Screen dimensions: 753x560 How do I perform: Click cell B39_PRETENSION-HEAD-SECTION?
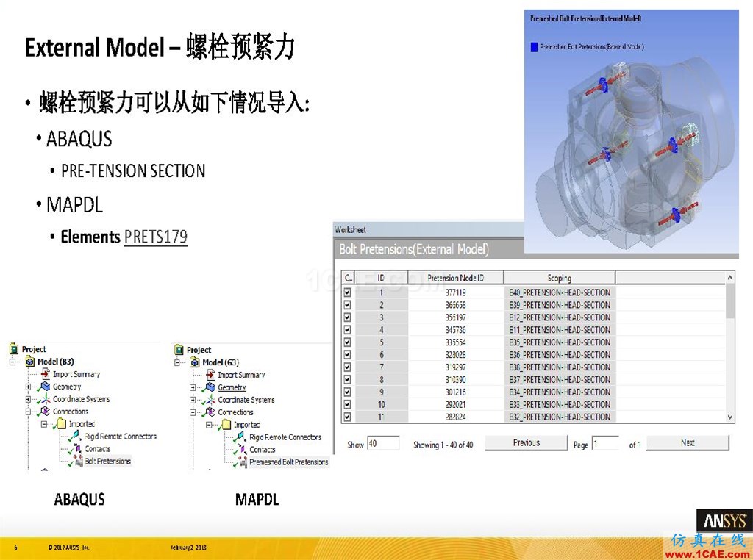coord(560,305)
